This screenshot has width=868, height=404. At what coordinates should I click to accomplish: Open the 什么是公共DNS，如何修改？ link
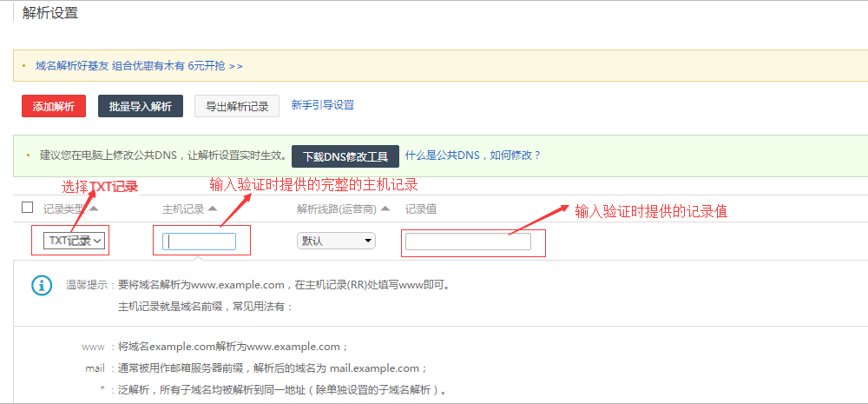point(473,156)
